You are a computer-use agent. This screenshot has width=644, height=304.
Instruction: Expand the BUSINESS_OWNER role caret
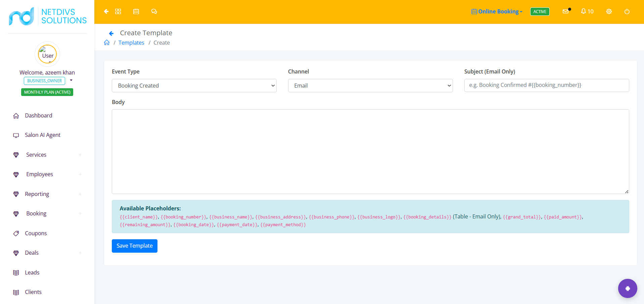coord(71,81)
